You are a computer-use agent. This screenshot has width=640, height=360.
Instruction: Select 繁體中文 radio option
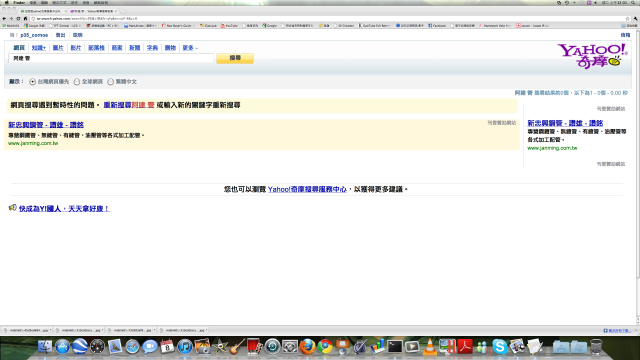coord(110,82)
